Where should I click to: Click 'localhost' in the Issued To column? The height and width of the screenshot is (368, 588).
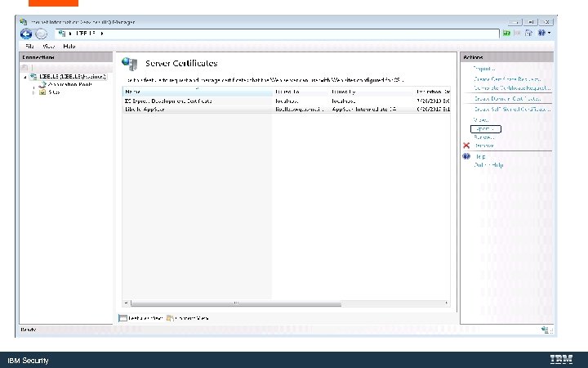coord(287,101)
